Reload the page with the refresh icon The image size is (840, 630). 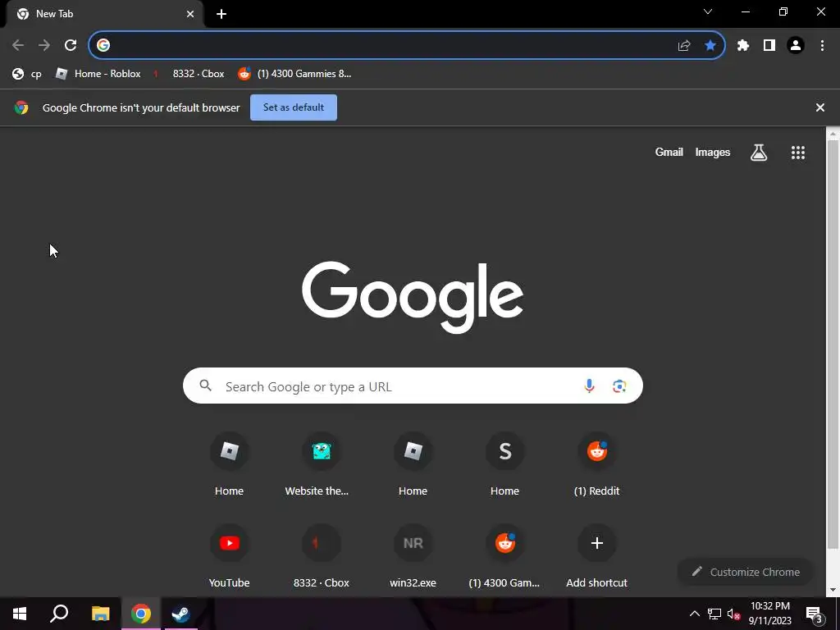click(71, 46)
